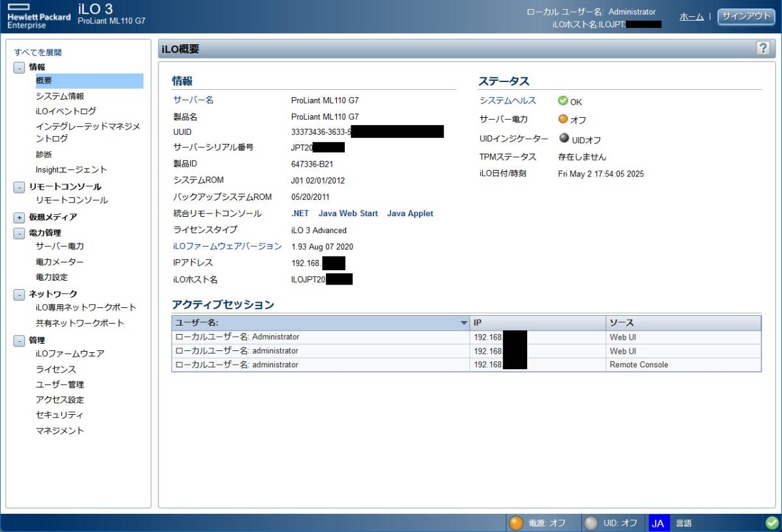The image size is (782, 532).
Task: Click the 存在しません TPM status text
Action: coord(582,157)
